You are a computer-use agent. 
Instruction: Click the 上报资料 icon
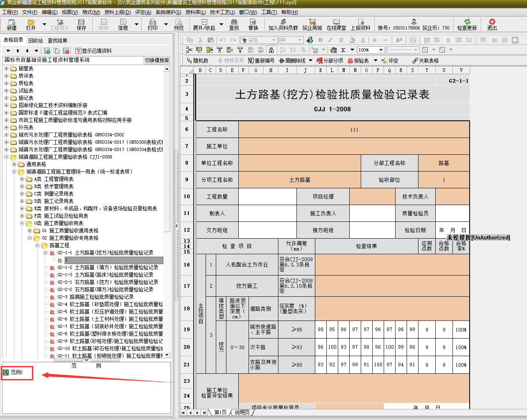360,25
